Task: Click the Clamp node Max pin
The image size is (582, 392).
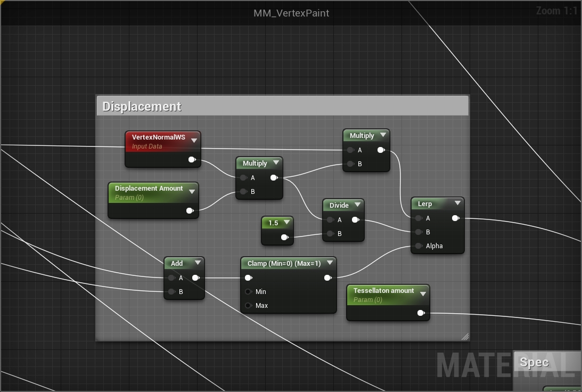Action: tap(248, 306)
